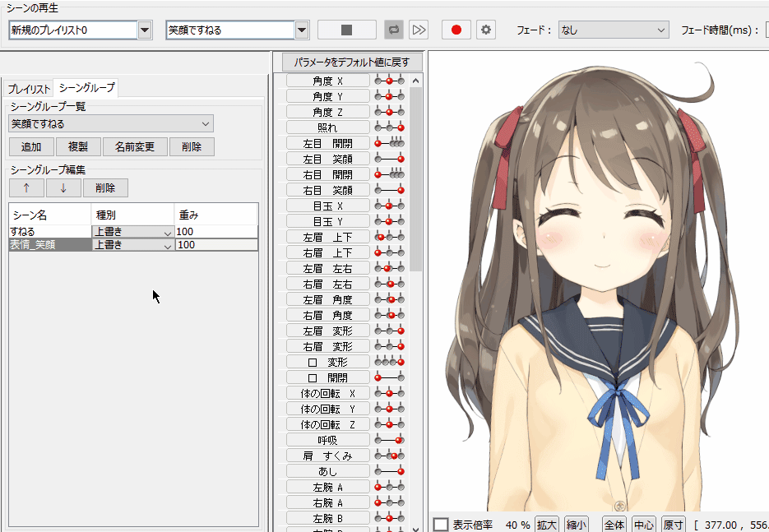The image size is (769, 532).
Task: Click the 重み column header
Action: [216, 215]
